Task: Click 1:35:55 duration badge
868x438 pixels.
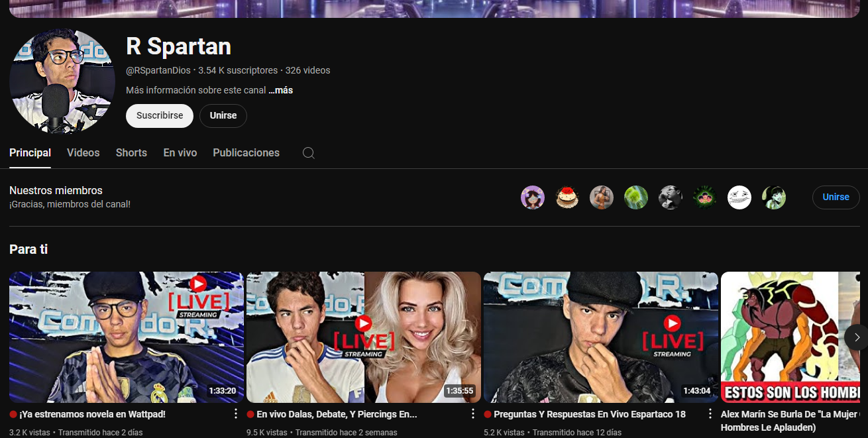Action: (460, 391)
